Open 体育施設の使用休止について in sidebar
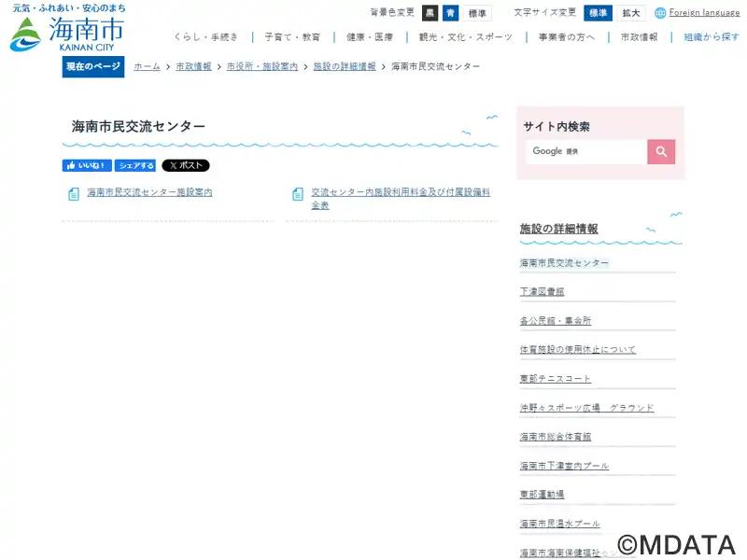Image resolution: width=747 pixels, height=560 pixels. coord(577,349)
